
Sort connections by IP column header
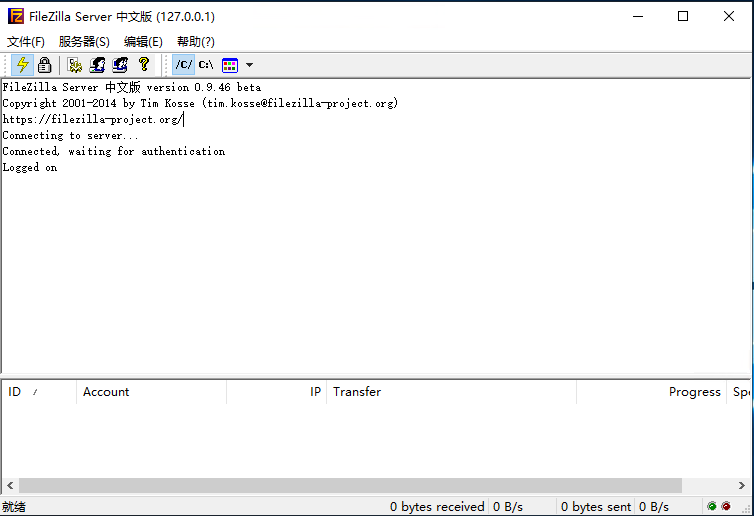[276, 392]
